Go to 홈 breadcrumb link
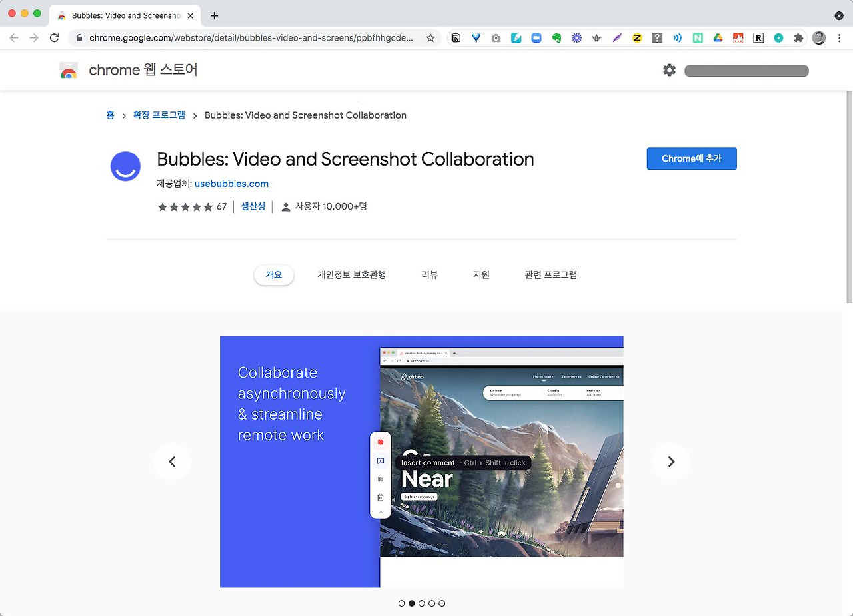 point(110,115)
